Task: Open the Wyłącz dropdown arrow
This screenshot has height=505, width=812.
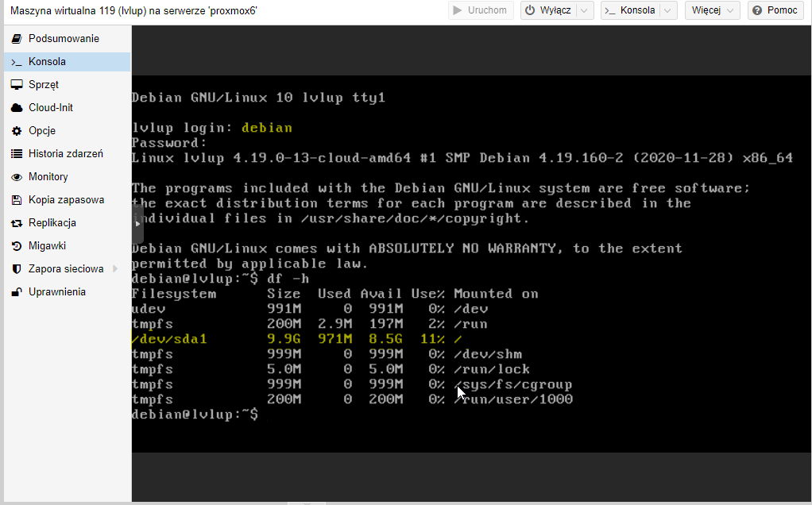Action: pyautogui.click(x=585, y=10)
